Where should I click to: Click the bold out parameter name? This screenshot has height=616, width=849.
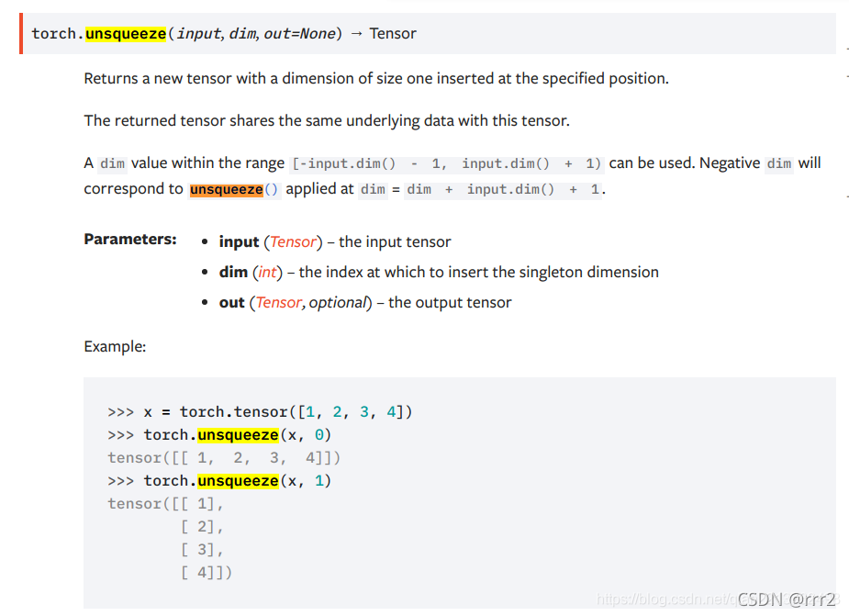(229, 302)
